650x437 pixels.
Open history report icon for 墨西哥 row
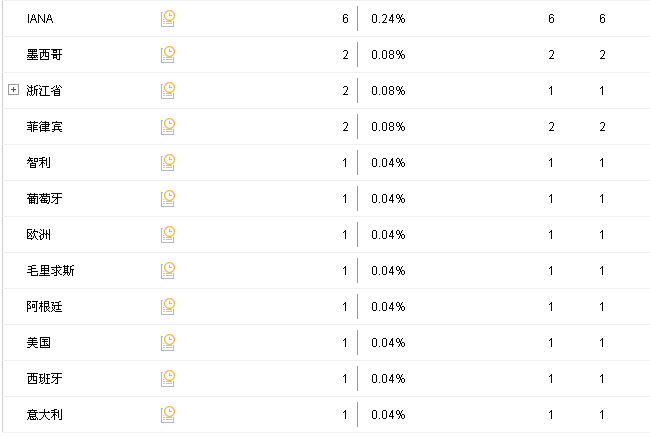168,55
